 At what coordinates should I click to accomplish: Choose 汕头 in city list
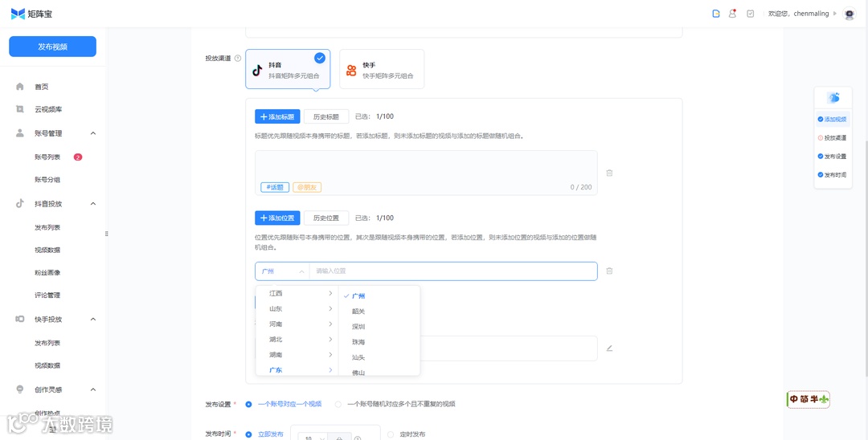click(x=358, y=357)
